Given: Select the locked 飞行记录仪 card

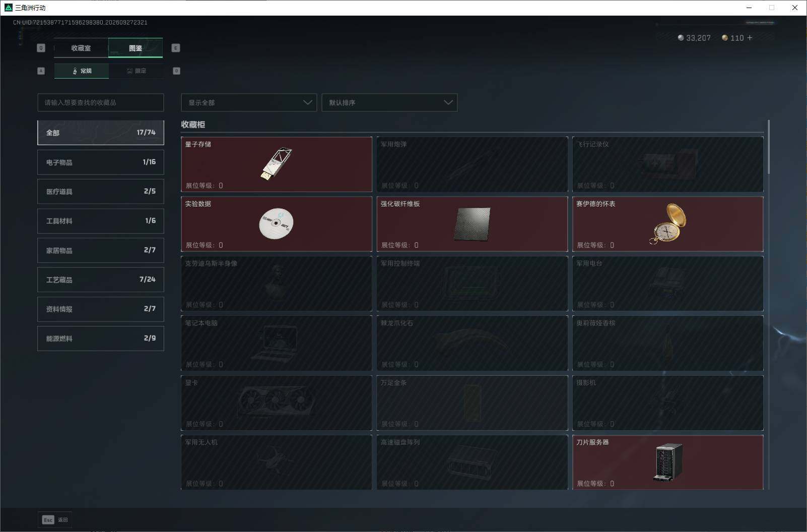Looking at the screenshot, I should tap(668, 164).
